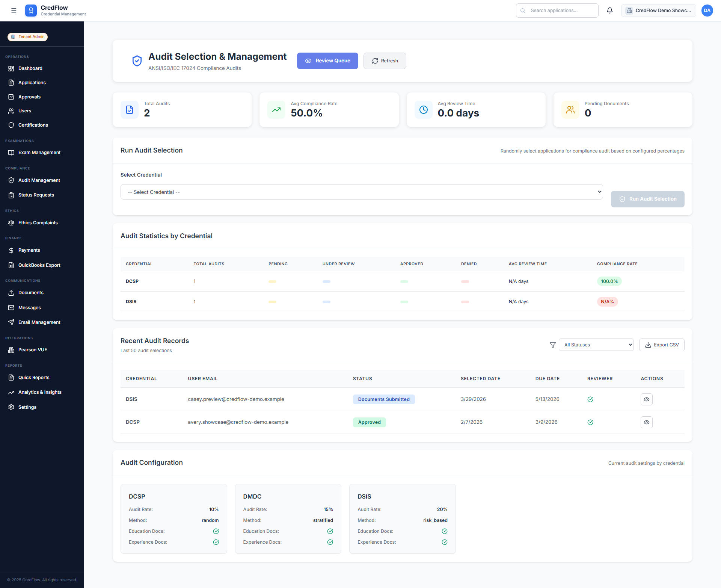The width and height of the screenshot is (721, 588).
Task: View DSIS audit record eye icon
Action: 646,399
